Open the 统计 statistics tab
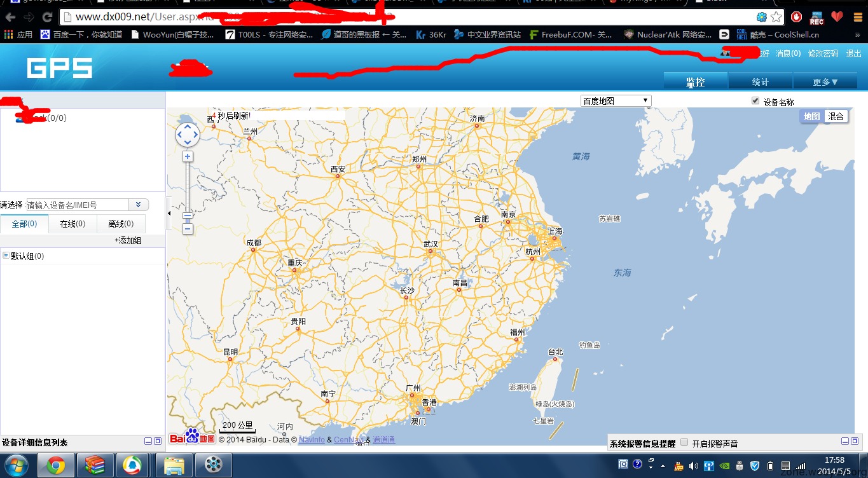 point(760,82)
